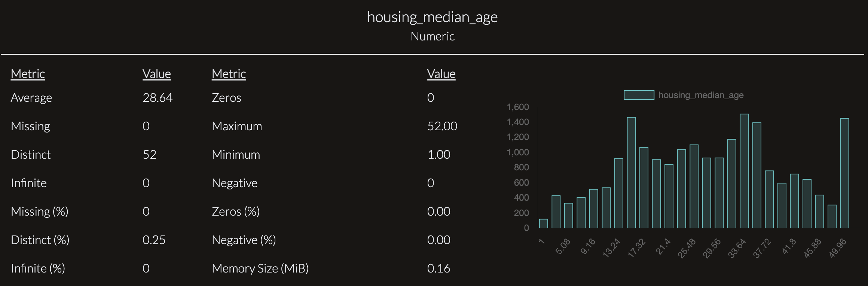Image resolution: width=868 pixels, height=286 pixels.
Task: Toggle the housing_median_age legend label
Action: coord(701,95)
